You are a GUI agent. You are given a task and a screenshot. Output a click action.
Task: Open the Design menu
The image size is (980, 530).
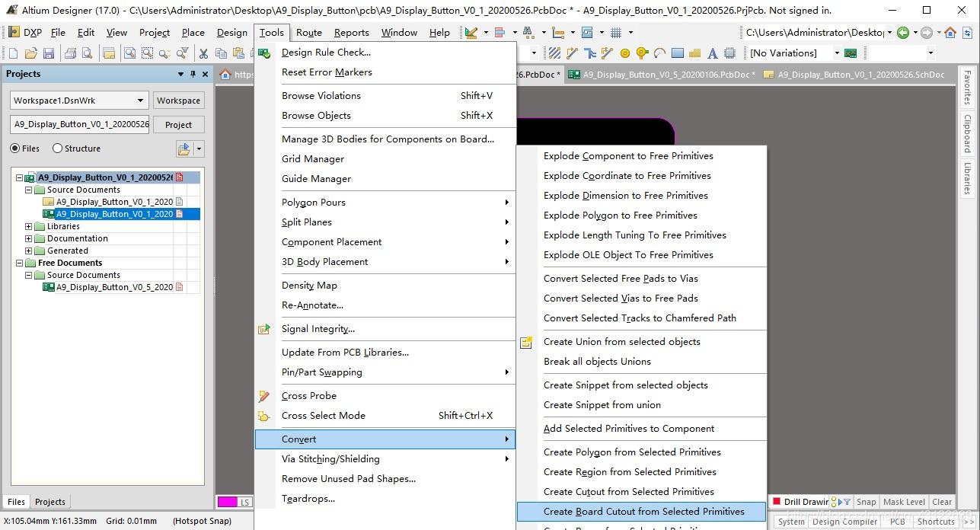[232, 33]
